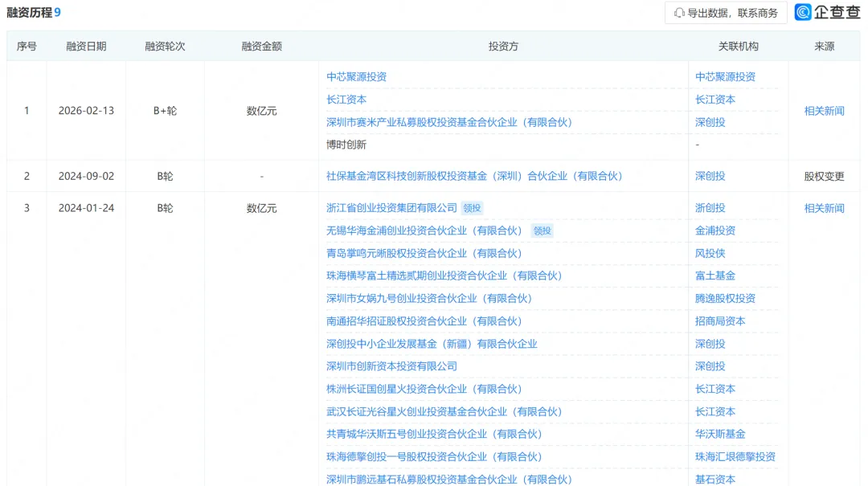This screenshot has width=868, height=486.
Task: Open 长江资本 investor link in row 1
Action: [346, 100]
